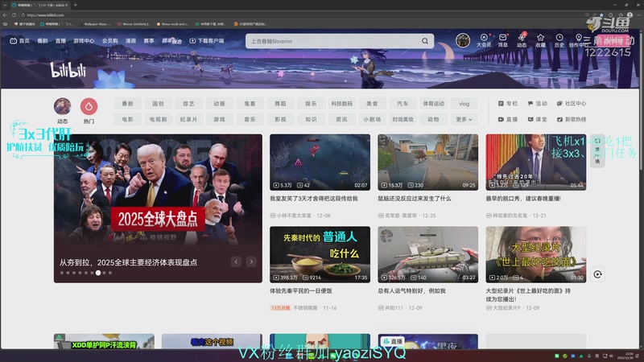Open 赛事 esports nav item

149,41
